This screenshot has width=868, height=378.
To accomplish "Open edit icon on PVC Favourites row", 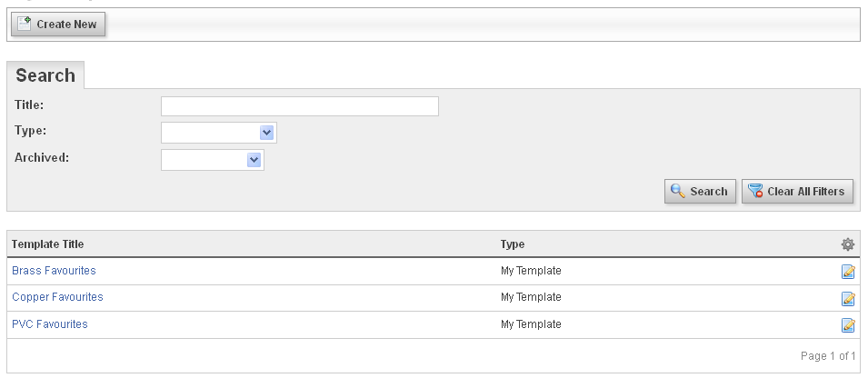I will [x=847, y=325].
